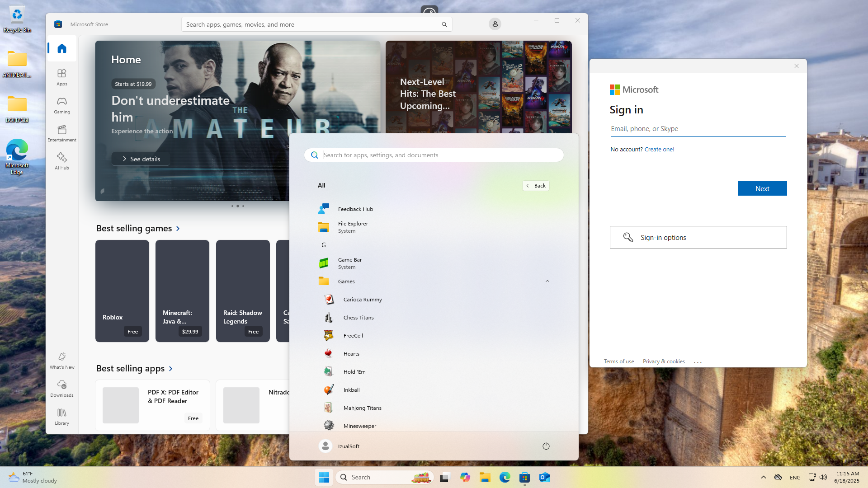The height and width of the screenshot is (488, 868).
Task: Click more options ellipsis in sign-in footer
Action: [698, 362]
